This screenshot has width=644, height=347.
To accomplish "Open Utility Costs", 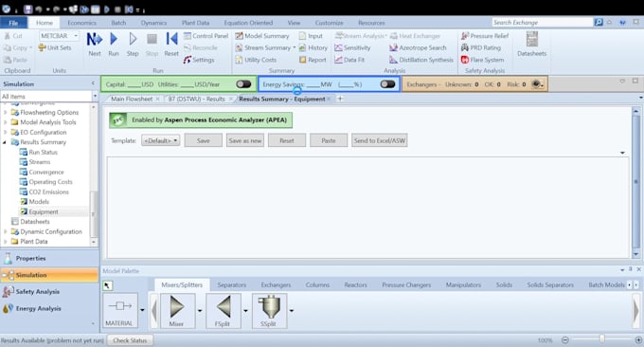I will (256, 60).
